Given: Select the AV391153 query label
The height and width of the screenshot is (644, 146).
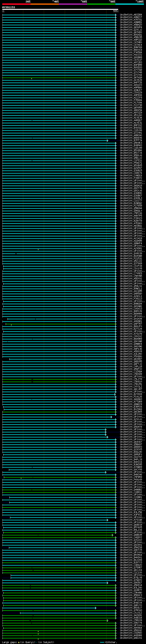Looking at the screenshot, I should 8,7.
